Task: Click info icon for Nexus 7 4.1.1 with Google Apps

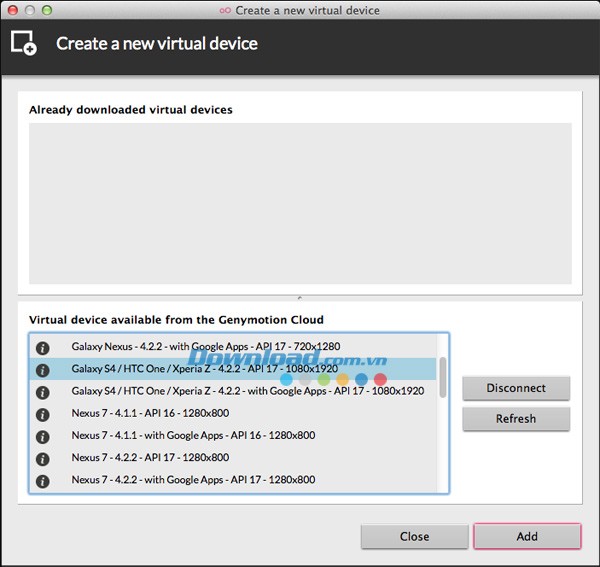Action: tap(42, 435)
